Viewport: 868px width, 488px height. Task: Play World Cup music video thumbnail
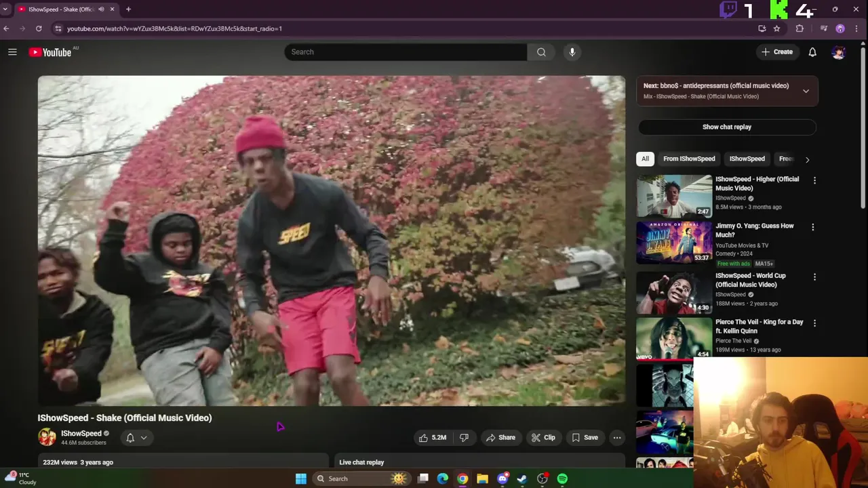click(x=674, y=293)
